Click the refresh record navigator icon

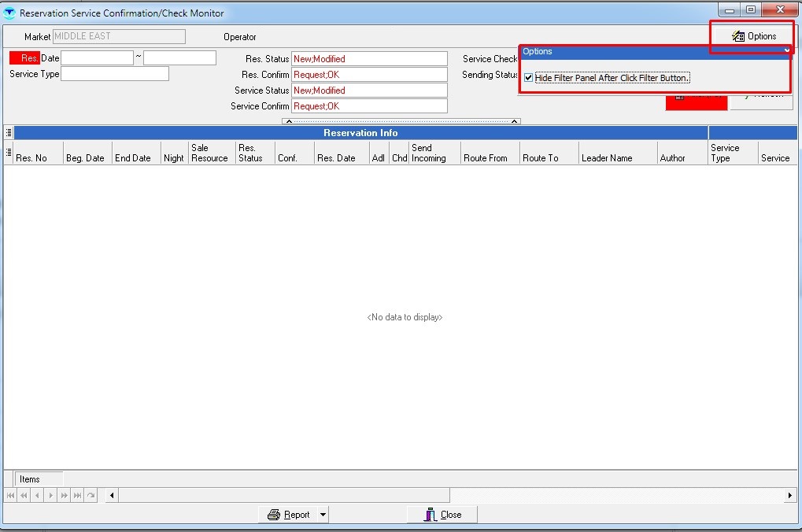click(x=91, y=495)
